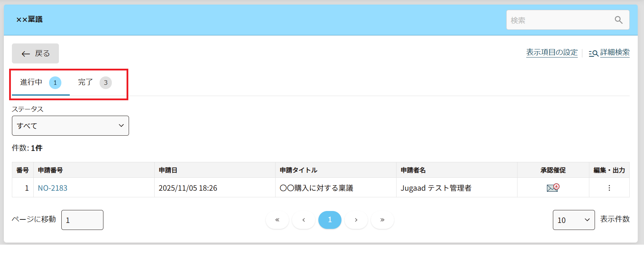Open the ステータス dropdown
The height and width of the screenshot is (272, 644).
pyautogui.click(x=70, y=125)
